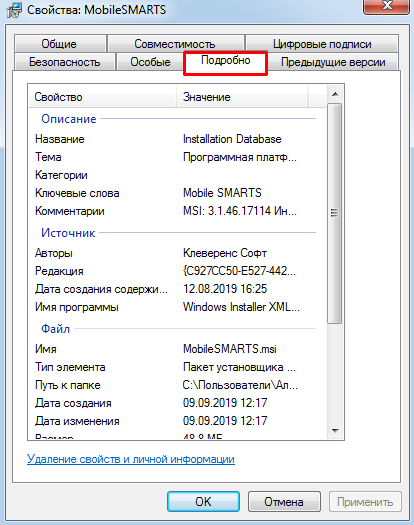This screenshot has height=525, width=414.
Task: Click the Свойство column header
Action: point(103,97)
